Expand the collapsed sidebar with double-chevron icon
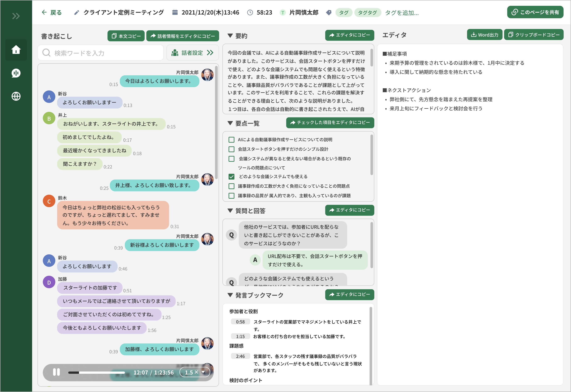This screenshot has width=571, height=392. click(16, 16)
